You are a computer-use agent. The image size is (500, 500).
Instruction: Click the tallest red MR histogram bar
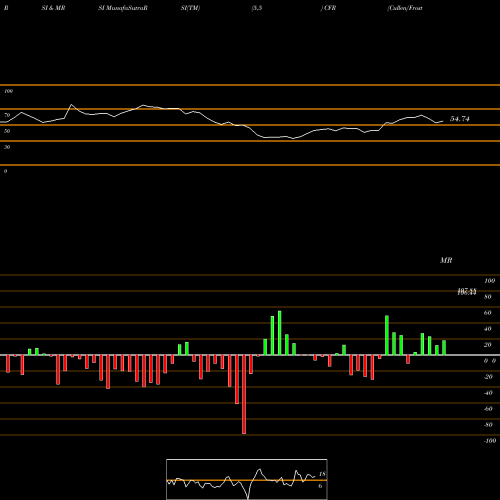click(244, 394)
